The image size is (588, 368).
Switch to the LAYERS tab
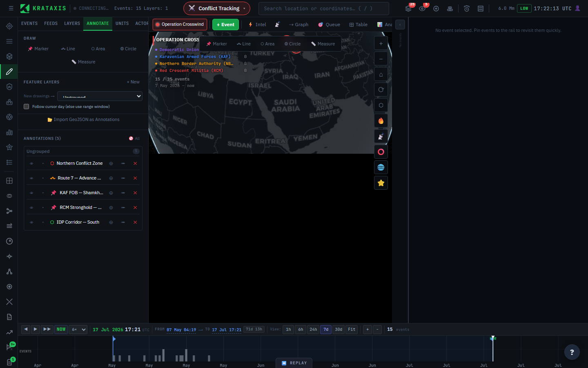(x=72, y=24)
